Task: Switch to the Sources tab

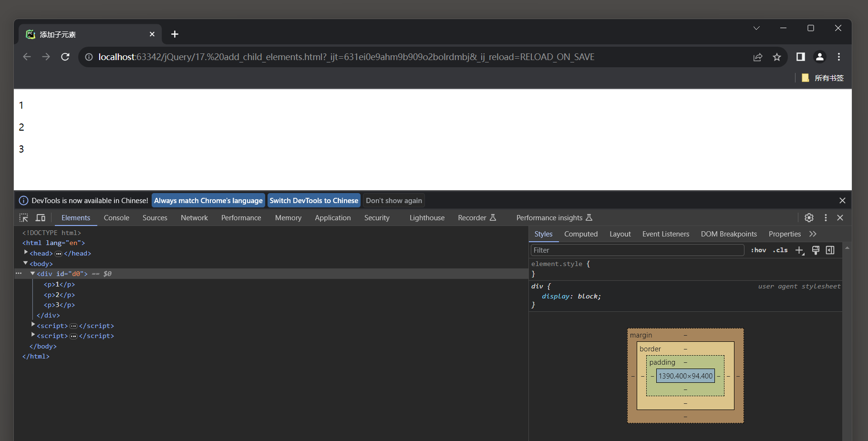Action: pyautogui.click(x=155, y=218)
